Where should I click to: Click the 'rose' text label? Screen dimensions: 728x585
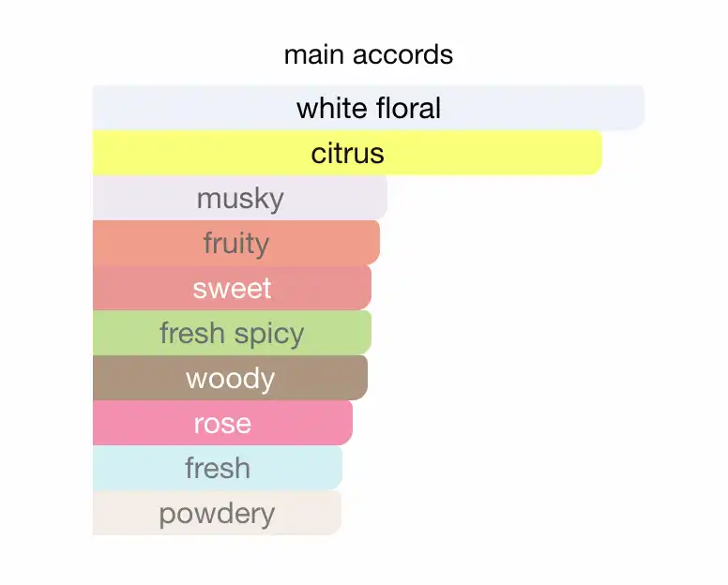(x=222, y=423)
